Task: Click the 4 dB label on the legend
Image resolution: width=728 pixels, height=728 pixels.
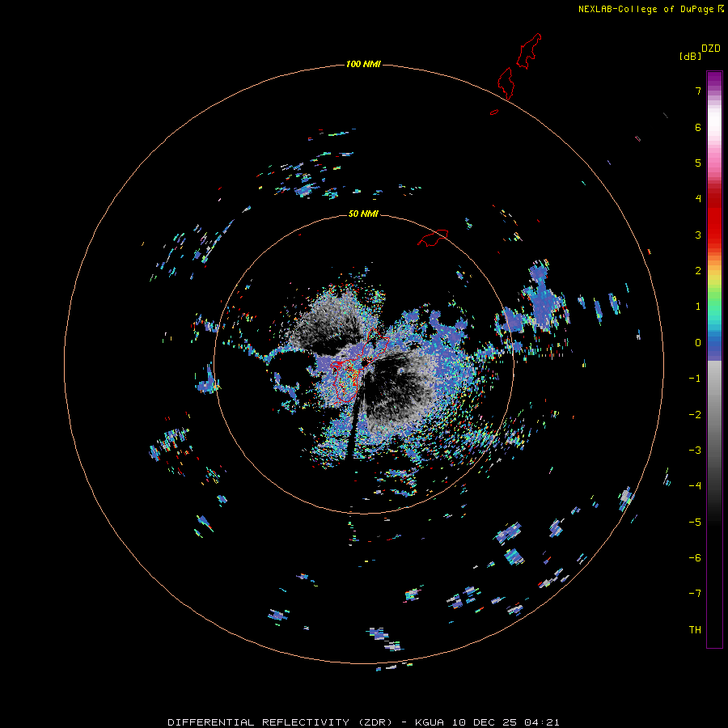Action: (x=698, y=199)
